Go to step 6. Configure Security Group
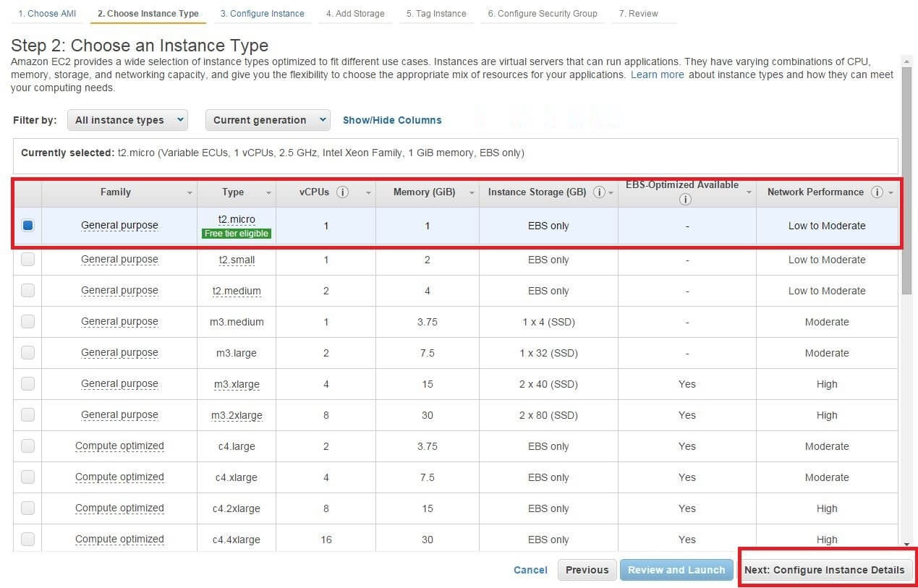 pyautogui.click(x=543, y=14)
